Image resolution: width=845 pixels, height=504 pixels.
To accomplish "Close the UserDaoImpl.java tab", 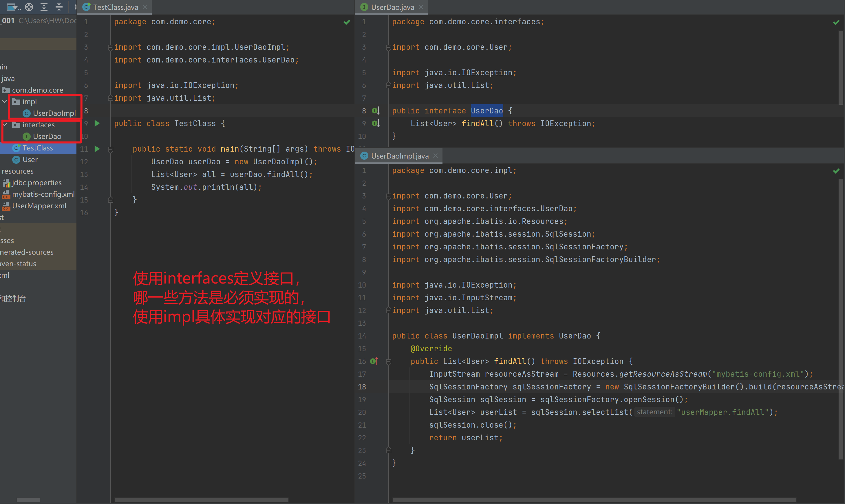I will point(436,156).
